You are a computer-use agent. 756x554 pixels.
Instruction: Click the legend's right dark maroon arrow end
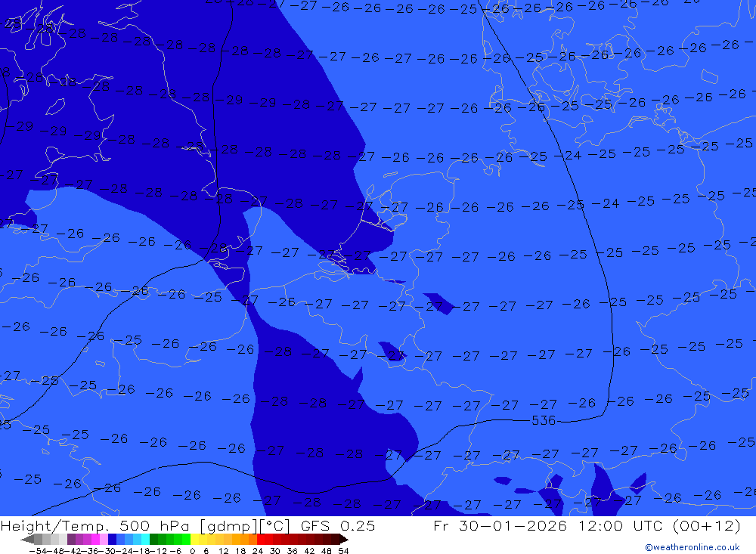(344, 539)
